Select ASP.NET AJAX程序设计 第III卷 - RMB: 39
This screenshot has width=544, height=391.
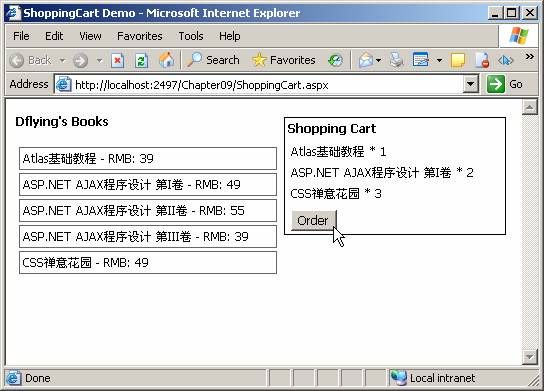pos(148,237)
